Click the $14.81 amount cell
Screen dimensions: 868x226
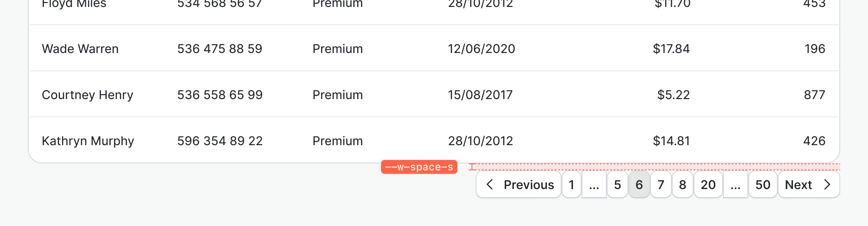coord(671,141)
